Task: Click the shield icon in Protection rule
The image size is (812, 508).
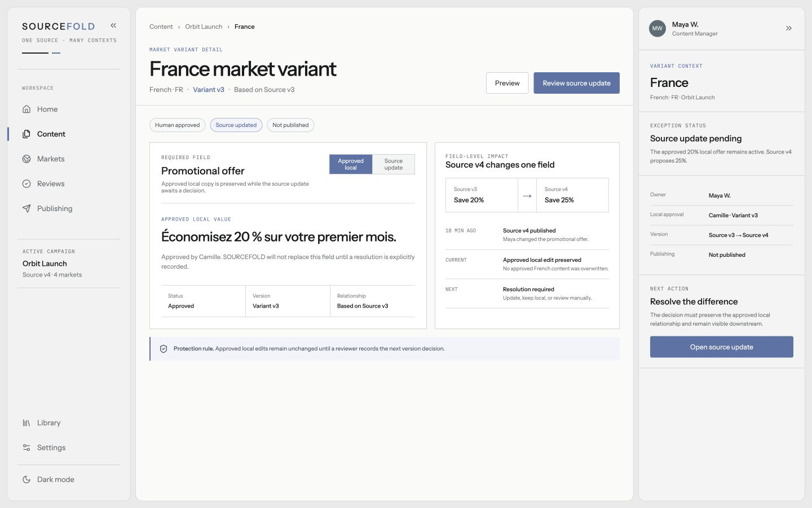Action: coord(164,349)
